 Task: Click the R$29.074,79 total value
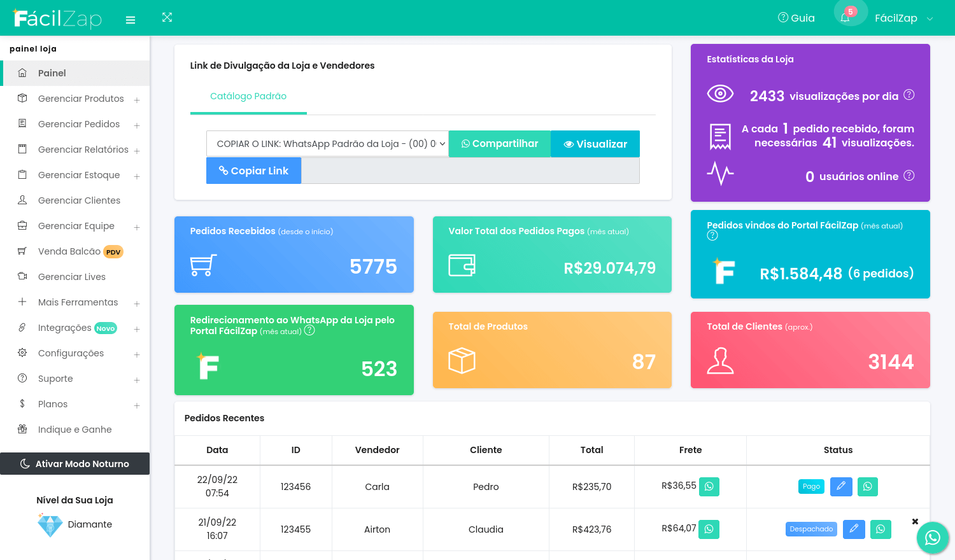(610, 268)
